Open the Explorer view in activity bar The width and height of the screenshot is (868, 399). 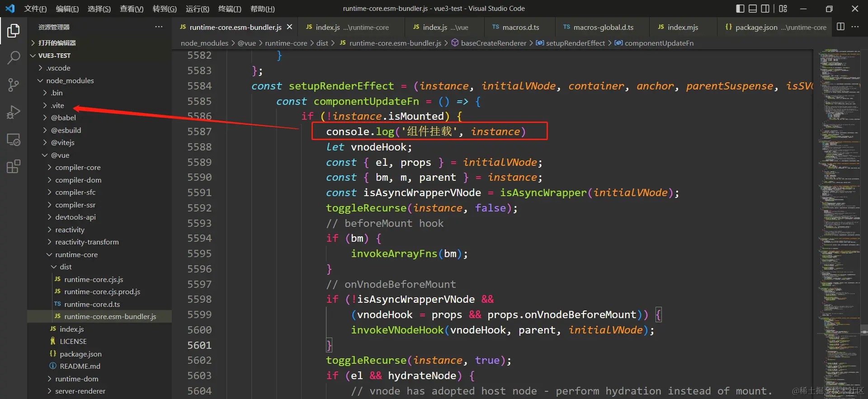14,31
